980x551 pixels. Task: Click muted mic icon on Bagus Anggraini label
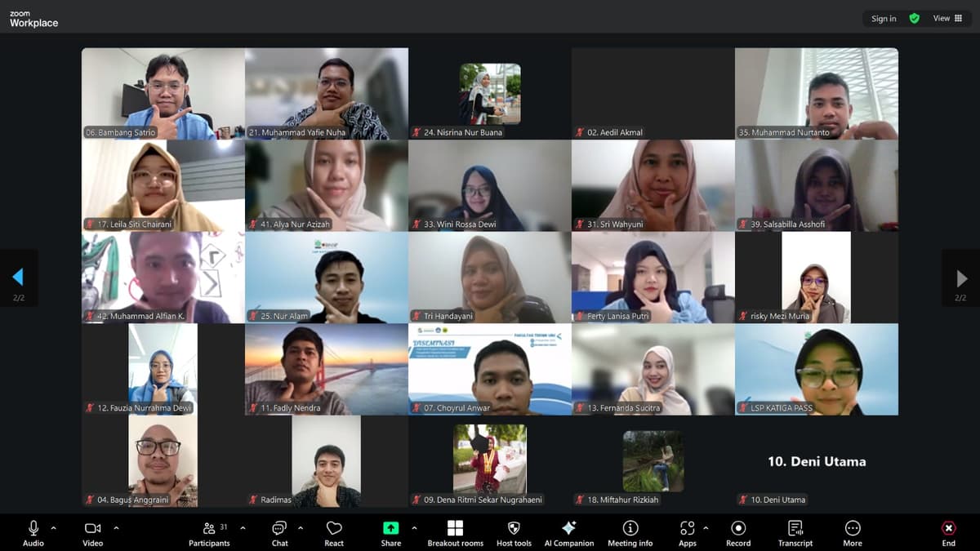pos(91,500)
